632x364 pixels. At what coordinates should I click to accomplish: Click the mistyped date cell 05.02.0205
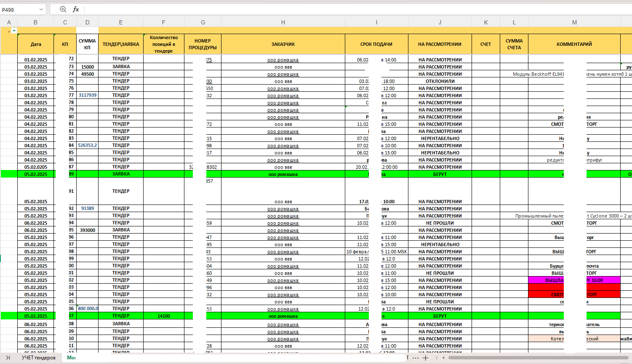click(36, 167)
